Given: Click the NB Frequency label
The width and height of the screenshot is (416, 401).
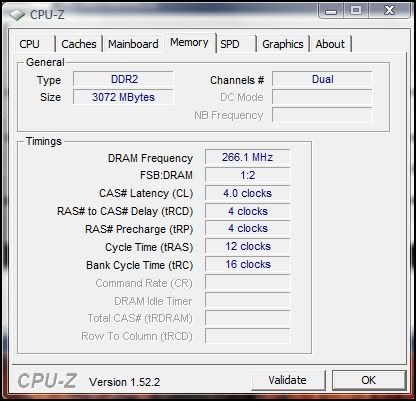Looking at the screenshot, I should 229,115.
